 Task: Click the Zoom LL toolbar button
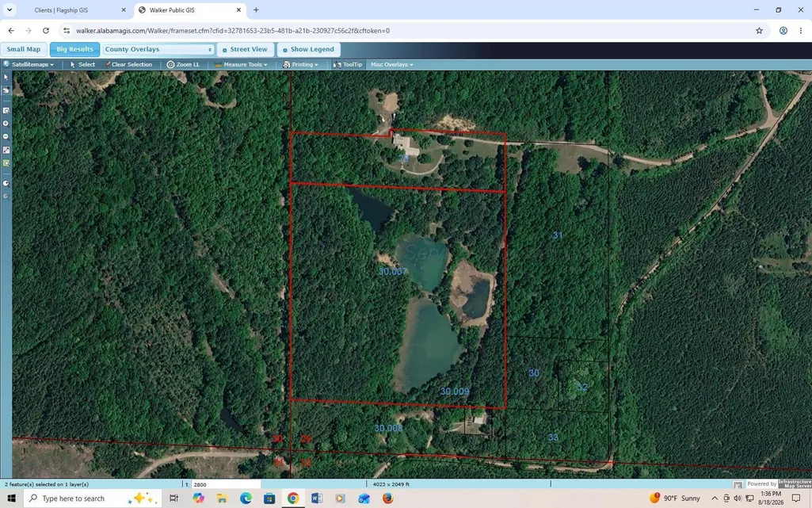click(183, 65)
